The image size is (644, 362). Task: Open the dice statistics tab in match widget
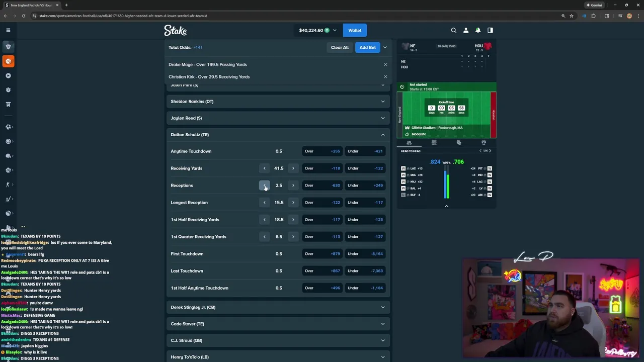pos(459,143)
